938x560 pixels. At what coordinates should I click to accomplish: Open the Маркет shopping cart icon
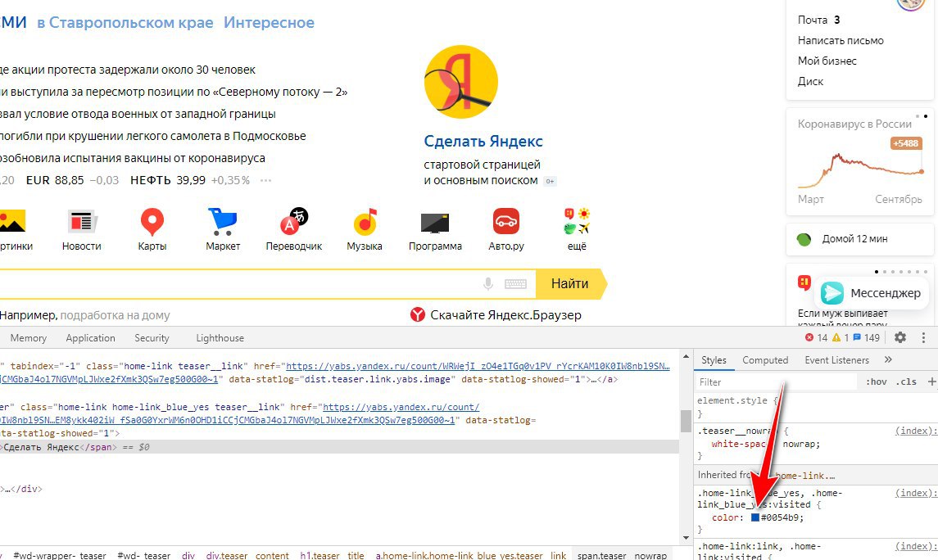coord(223,222)
